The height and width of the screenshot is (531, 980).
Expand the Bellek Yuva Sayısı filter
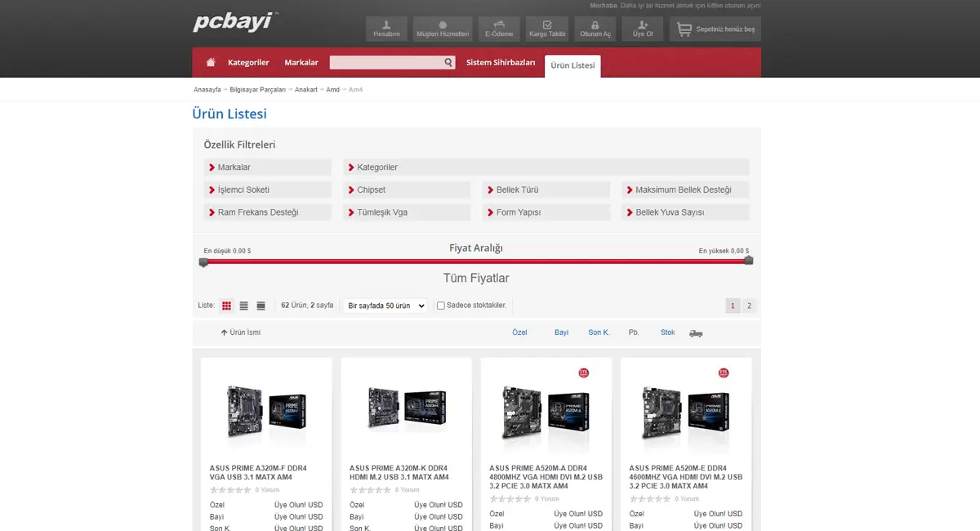coord(685,212)
